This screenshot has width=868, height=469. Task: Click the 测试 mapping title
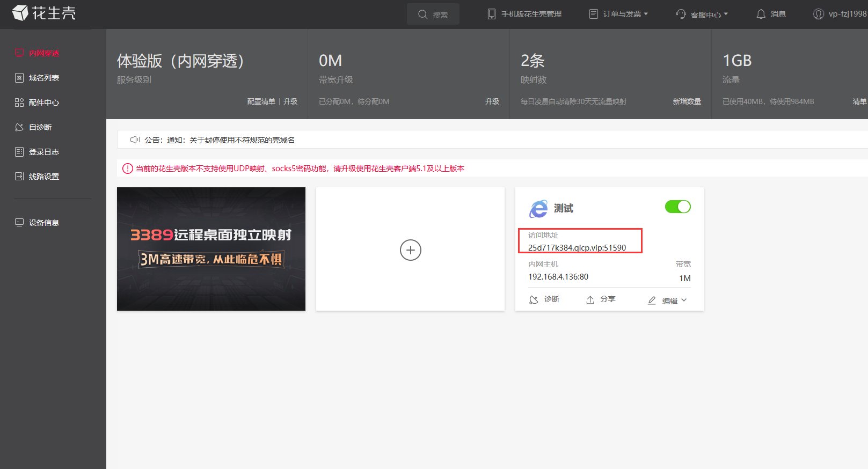click(564, 208)
